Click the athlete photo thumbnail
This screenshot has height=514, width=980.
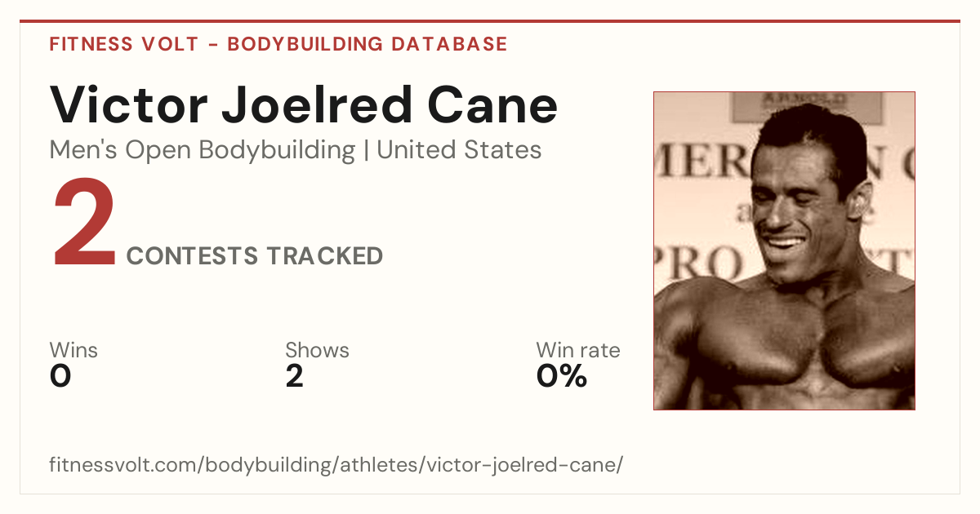(x=784, y=250)
